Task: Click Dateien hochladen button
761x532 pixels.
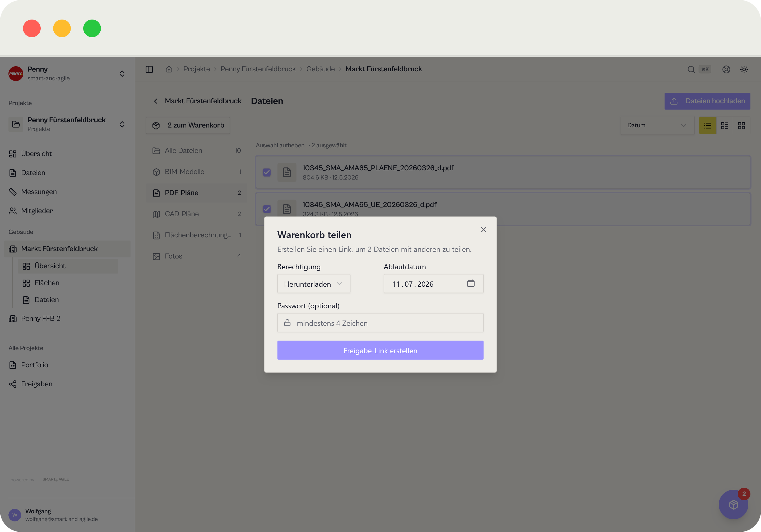Action: coord(707,101)
